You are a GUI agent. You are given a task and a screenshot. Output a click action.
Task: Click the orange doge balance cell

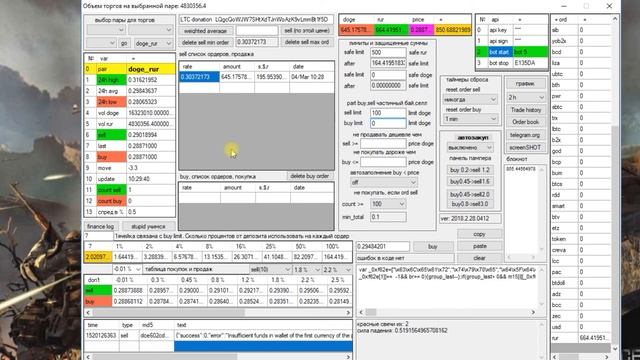(356, 30)
